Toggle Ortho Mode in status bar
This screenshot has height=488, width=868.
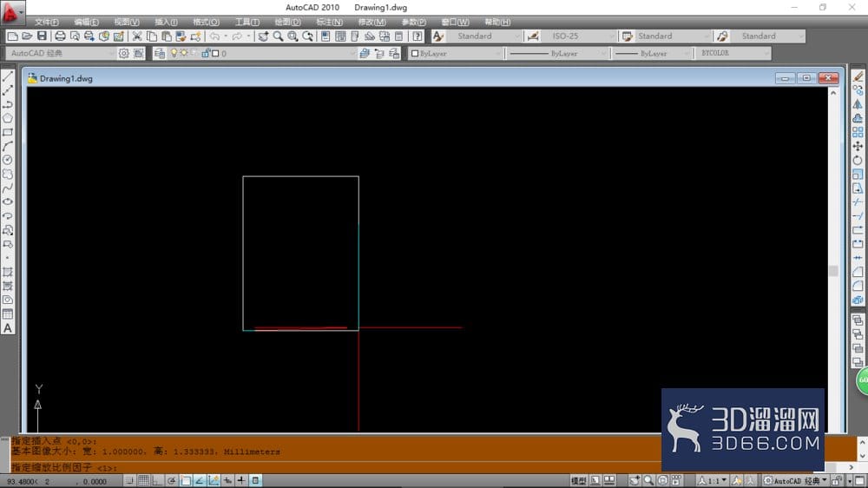tap(157, 480)
